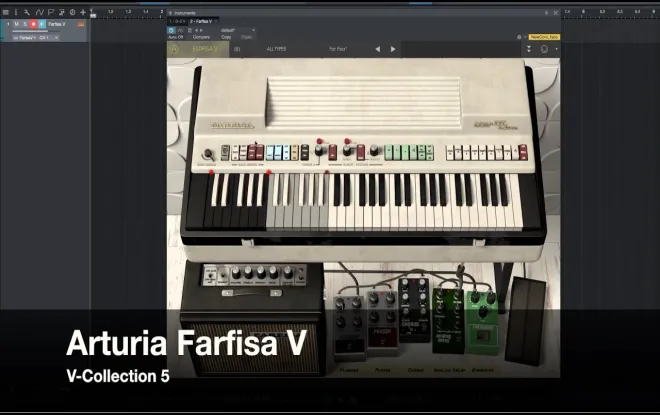Viewport: 660px width, 415px height.
Task: Switch to the first instrument tab
Action: (x=177, y=21)
